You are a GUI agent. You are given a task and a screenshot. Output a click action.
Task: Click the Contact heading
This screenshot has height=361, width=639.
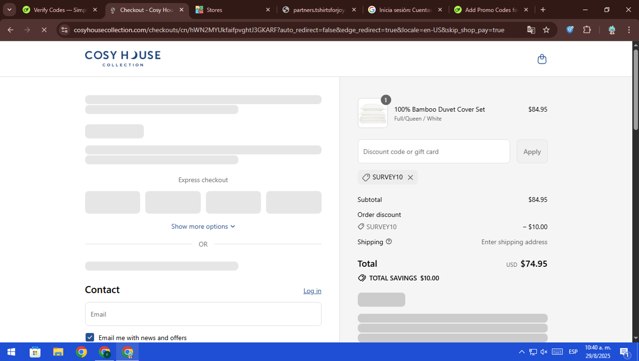102,290
